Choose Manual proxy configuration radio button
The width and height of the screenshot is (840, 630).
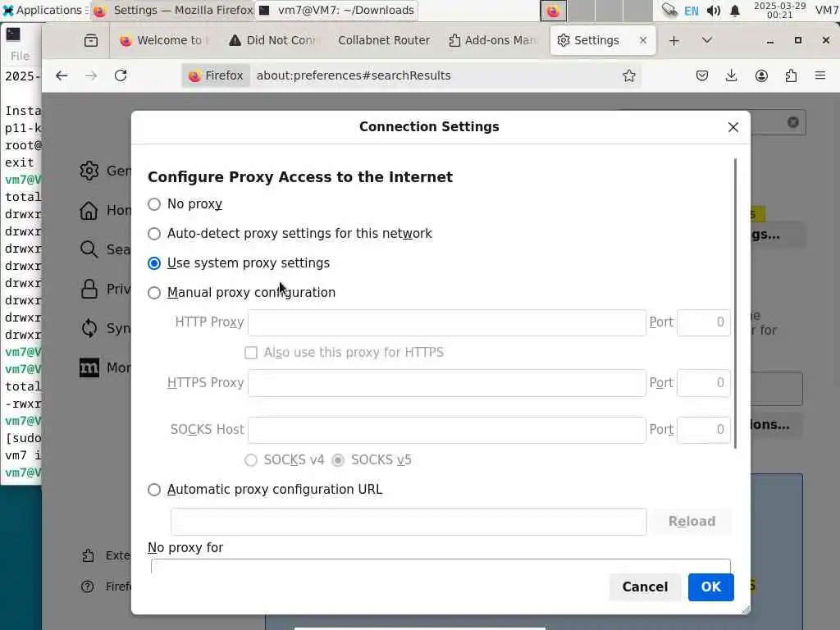pos(154,293)
